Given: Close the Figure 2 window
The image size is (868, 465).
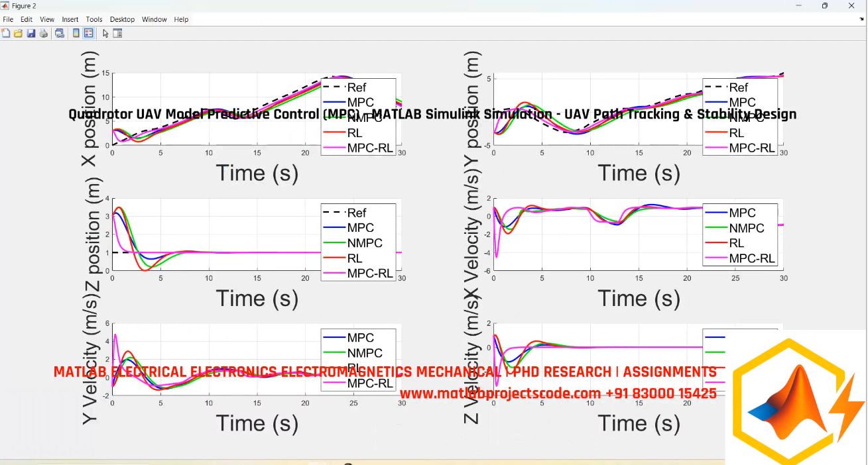Looking at the screenshot, I should pos(852,6).
